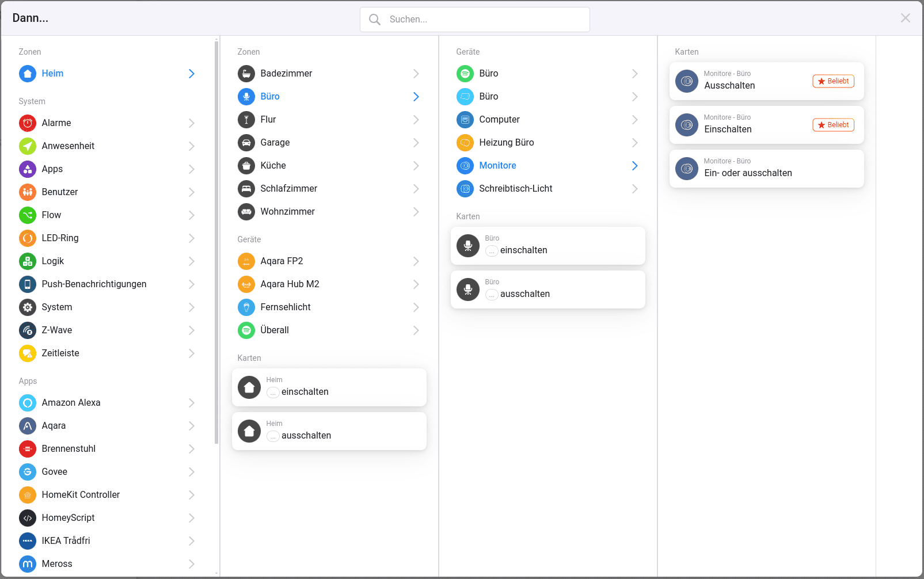Select Schreibtisch-Licht device
Screen dimensions: 924x579
pos(515,189)
